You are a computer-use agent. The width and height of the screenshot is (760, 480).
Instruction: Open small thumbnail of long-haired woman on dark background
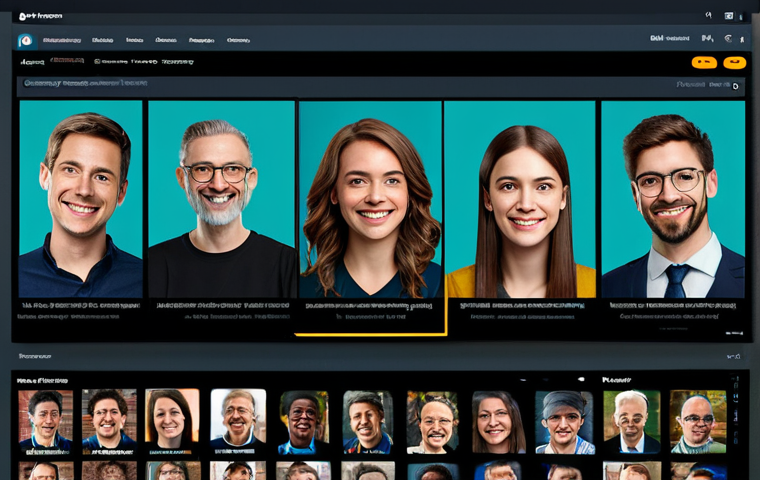(x=499, y=422)
